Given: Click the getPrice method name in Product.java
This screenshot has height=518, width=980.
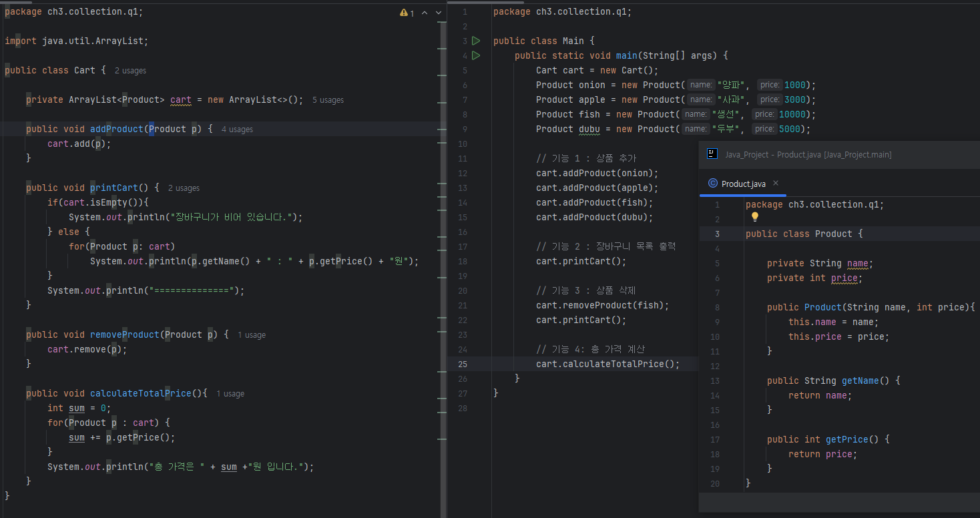Looking at the screenshot, I should [847, 439].
